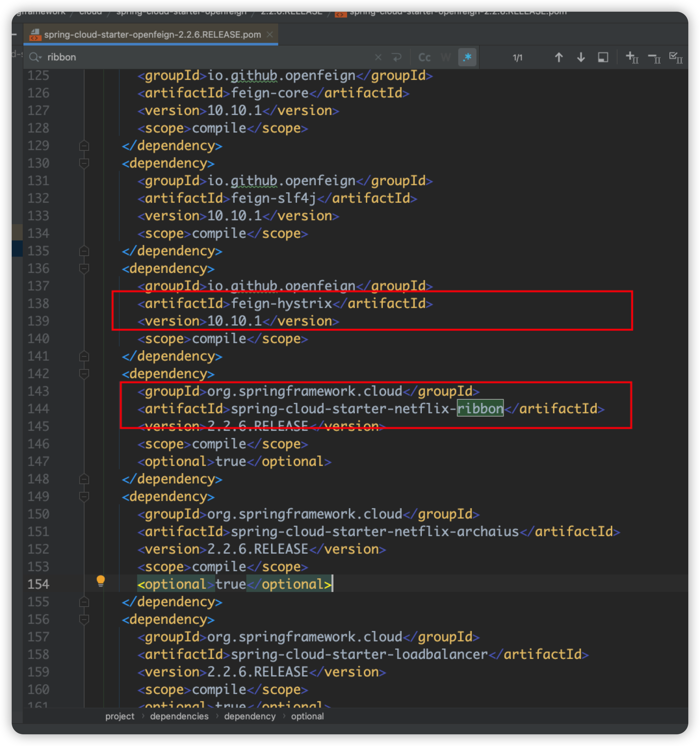The image size is (700, 746).
Task: Click the new line icon in search bar
Action: 396,58
